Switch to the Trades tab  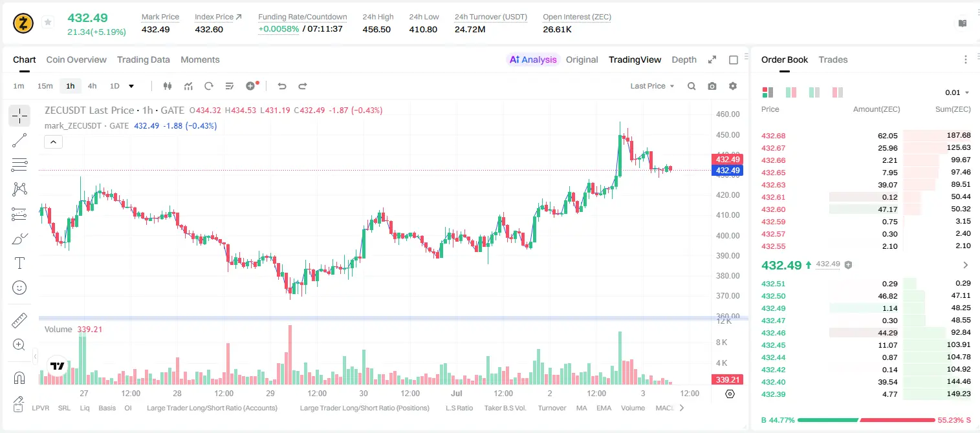click(x=833, y=59)
